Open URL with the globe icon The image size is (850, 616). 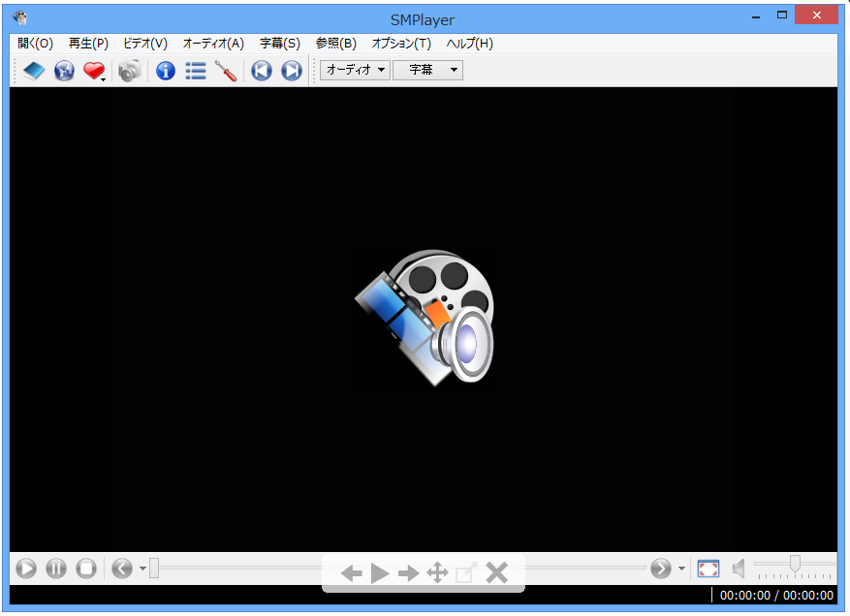point(64,71)
